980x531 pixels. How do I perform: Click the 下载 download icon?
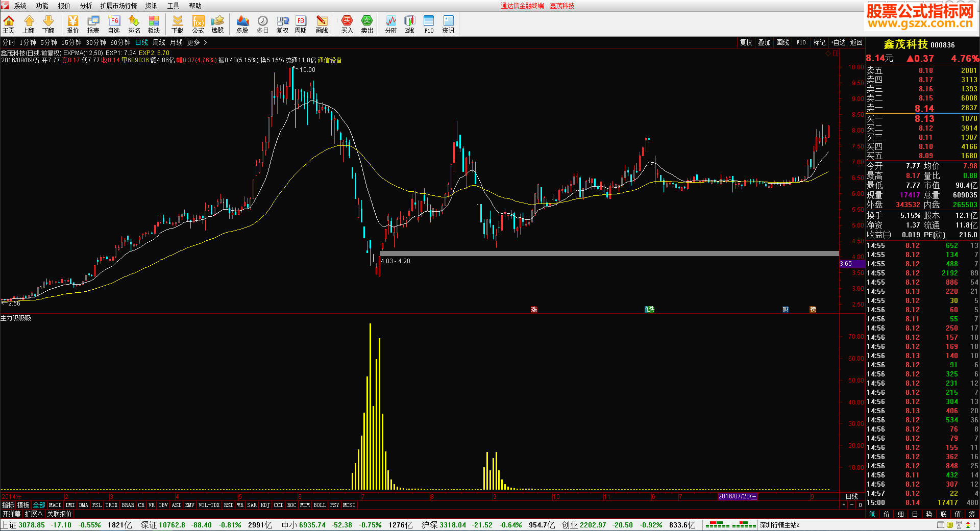[x=178, y=24]
